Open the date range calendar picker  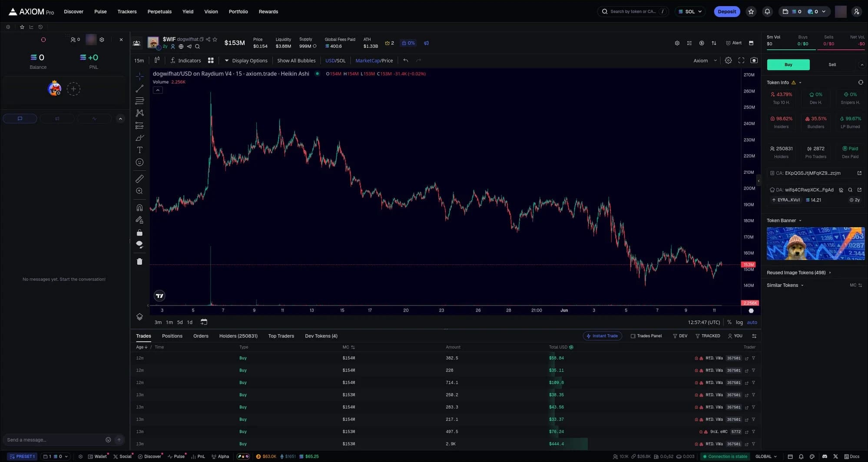pyautogui.click(x=204, y=322)
